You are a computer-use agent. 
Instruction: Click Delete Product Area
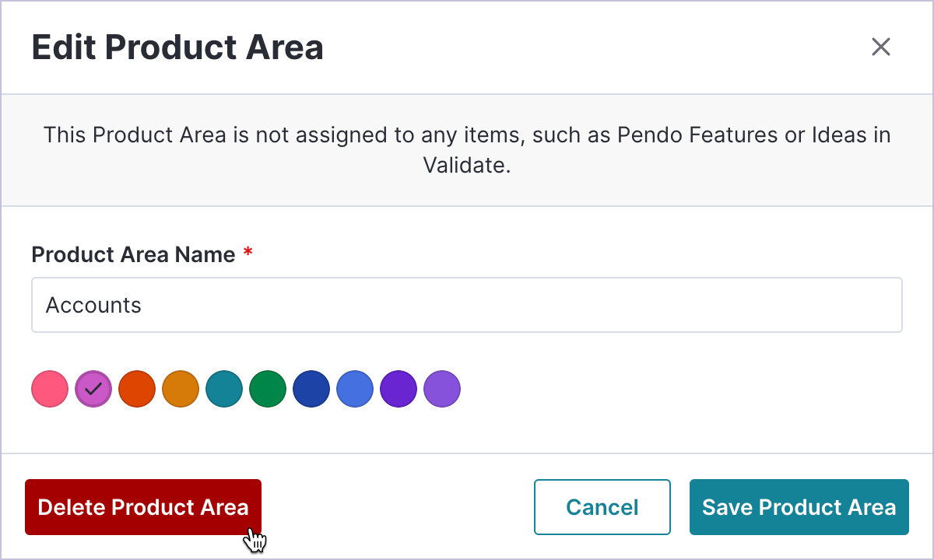(x=142, y=507)
